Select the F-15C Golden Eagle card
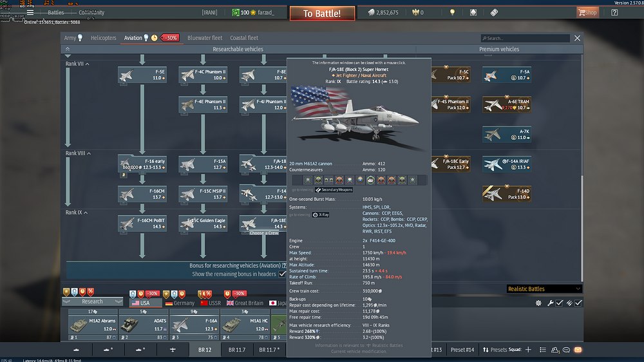This screenshot has height=362, width=644. (x=203, y=224)
